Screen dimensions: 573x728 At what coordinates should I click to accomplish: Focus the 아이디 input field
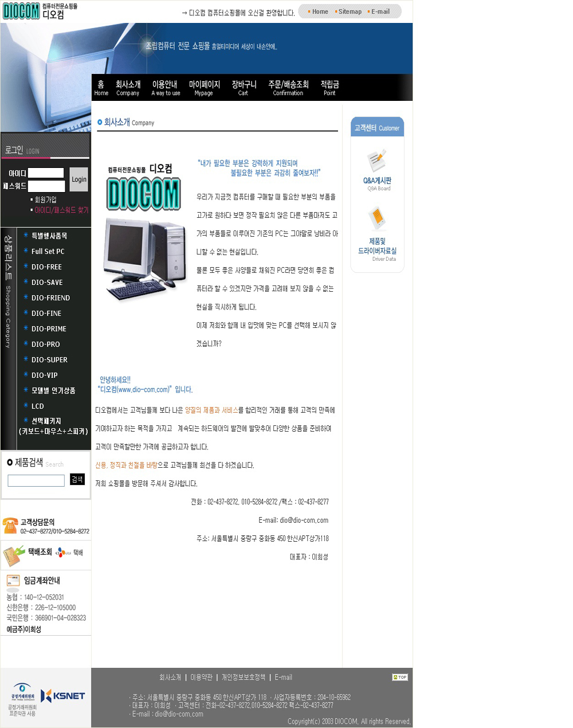(x=46, y=173)
